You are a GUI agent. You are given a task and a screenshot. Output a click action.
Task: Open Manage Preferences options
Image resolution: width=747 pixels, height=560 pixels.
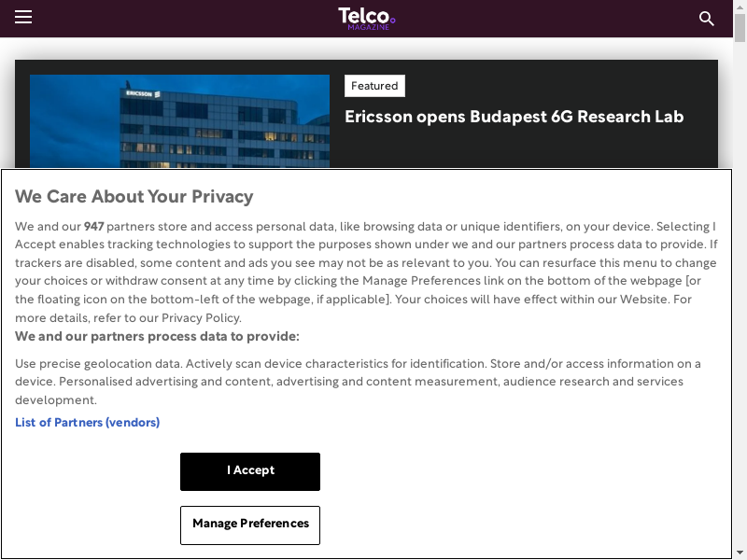(250, 525)
